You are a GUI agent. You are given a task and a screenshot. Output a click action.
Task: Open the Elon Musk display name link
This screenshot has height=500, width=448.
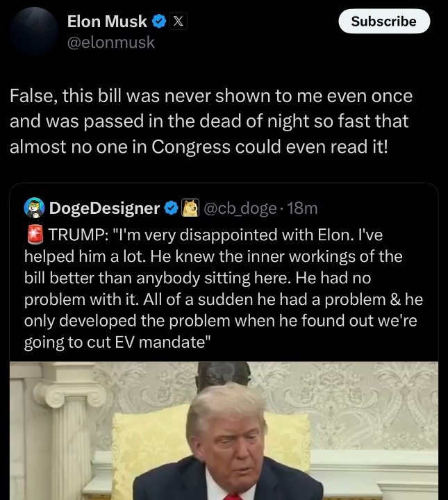point(107,22)
